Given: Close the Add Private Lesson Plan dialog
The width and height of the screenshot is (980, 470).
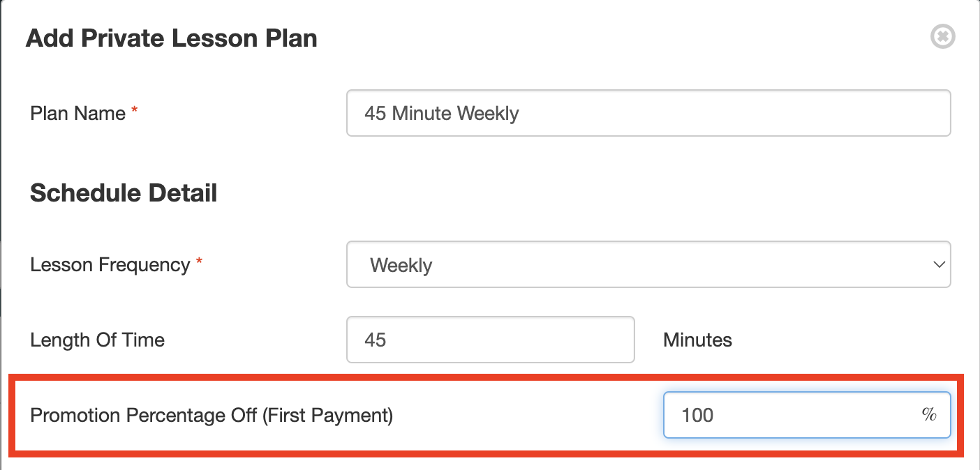Looking at the screenshot, I should coord(942,36).
